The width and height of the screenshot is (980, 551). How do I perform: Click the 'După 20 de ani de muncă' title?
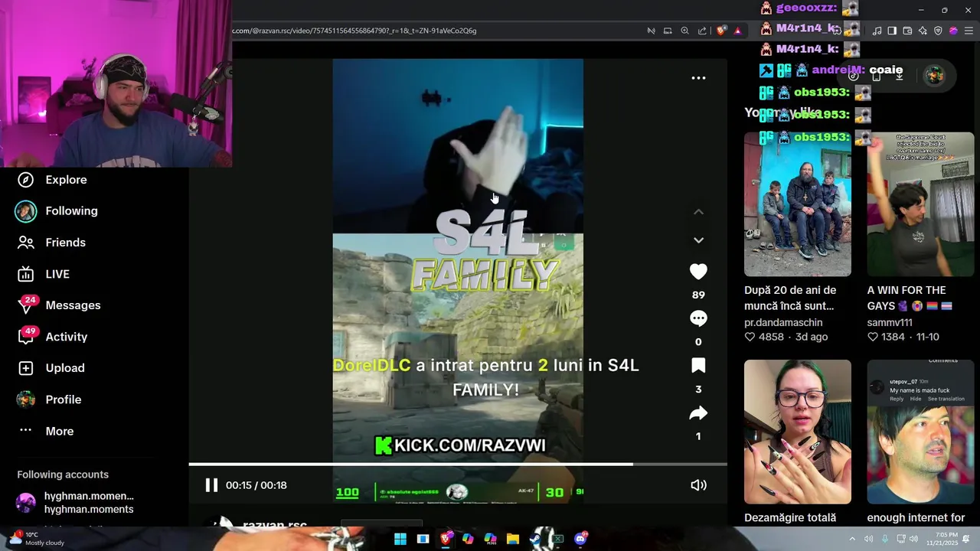(790, 298)
